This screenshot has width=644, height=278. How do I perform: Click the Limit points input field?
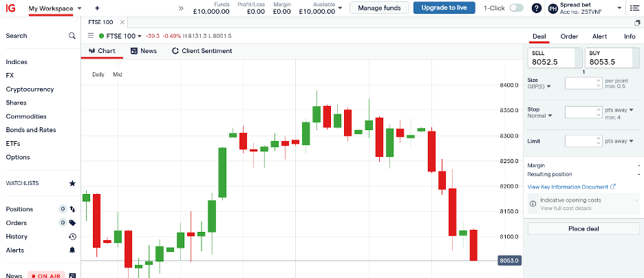(x=579, y=141)
